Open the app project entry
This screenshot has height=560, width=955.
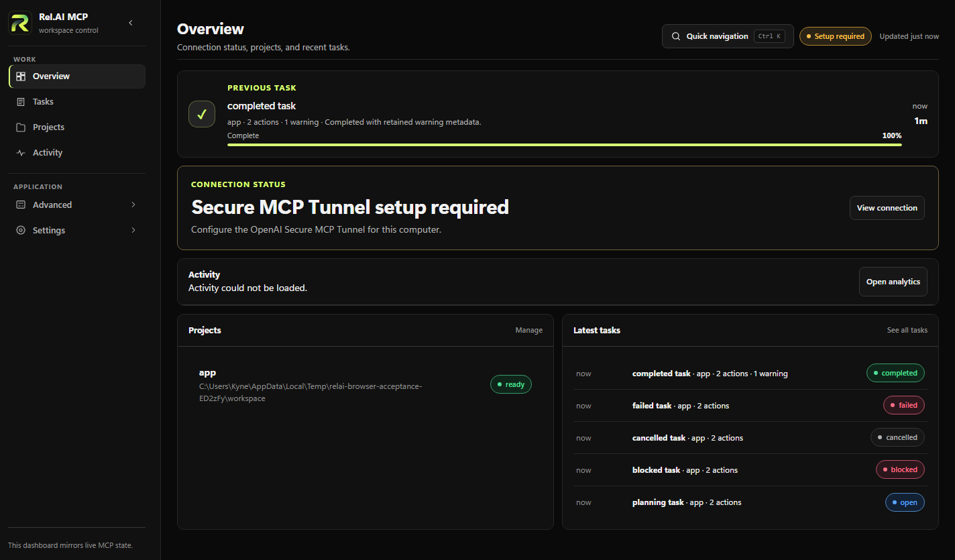pos(365,385)
